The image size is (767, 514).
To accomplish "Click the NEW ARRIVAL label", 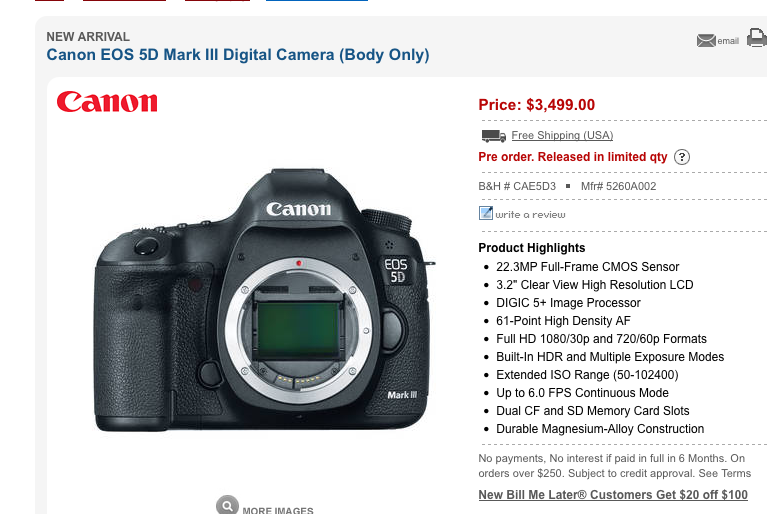I will point(88,37).
